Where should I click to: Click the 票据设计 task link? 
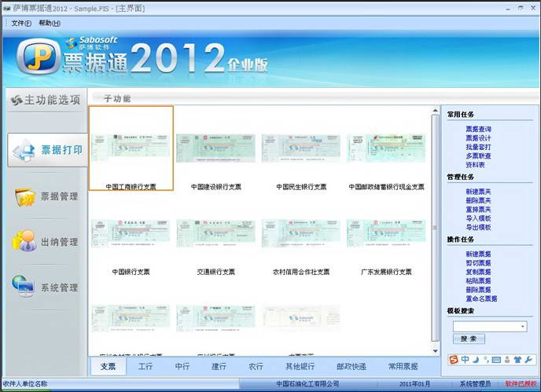point(478,138)
